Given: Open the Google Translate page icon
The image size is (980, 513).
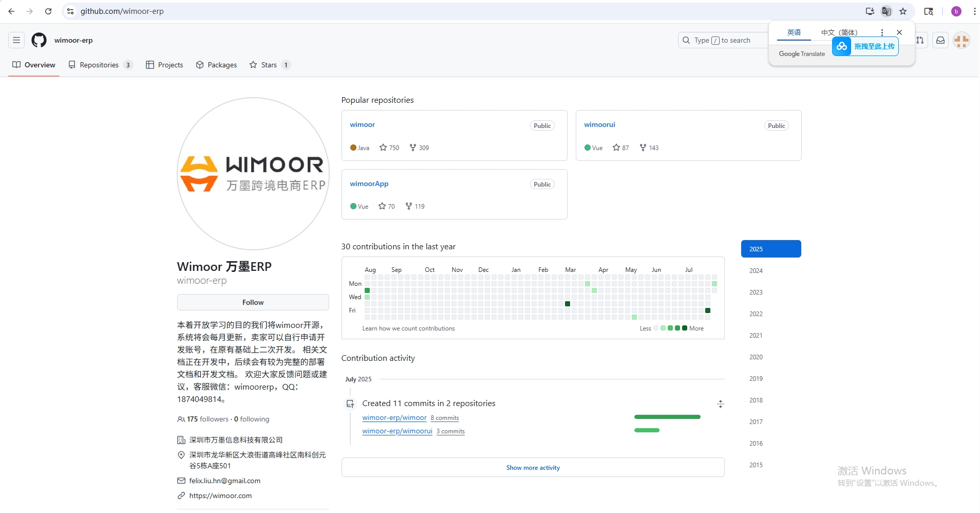Looking at the screenshot, I should coord(887,11).
